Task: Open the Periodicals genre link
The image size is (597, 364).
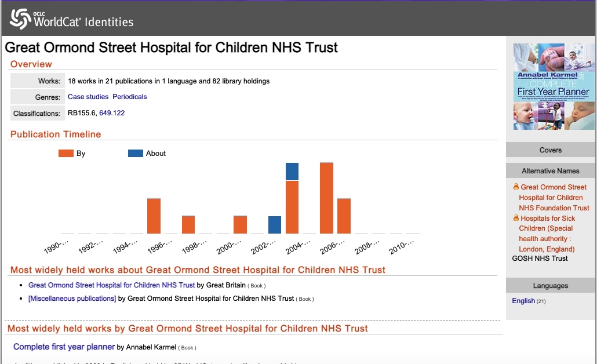Action: (130, 97)
